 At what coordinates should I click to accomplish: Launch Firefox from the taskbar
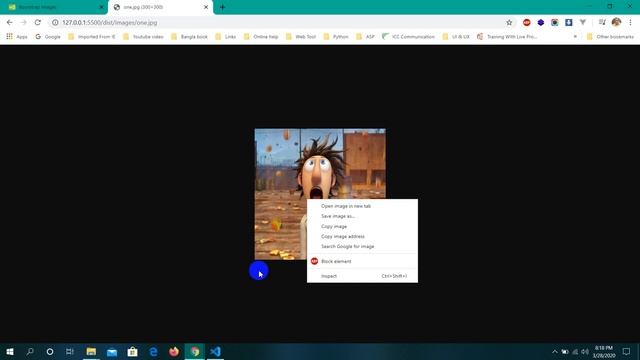click(174, 351)
